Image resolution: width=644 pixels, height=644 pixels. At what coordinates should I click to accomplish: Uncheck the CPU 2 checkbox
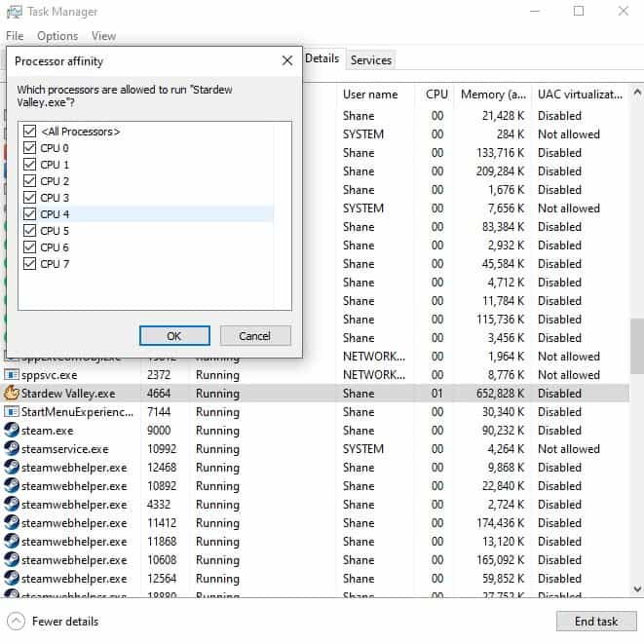click(29, 180)
